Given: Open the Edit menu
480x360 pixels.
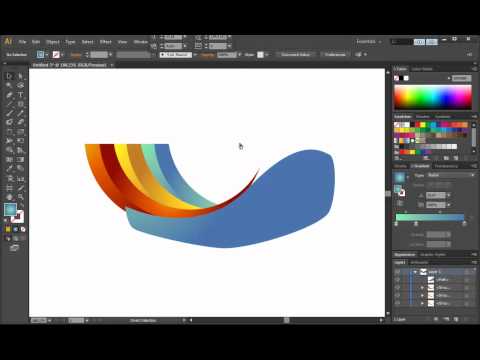Looking at the screenshot, I should tap(36, 42).
